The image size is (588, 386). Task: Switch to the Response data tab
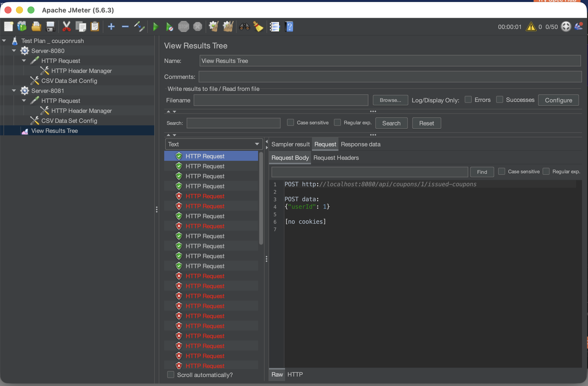(x=361, y=144)
